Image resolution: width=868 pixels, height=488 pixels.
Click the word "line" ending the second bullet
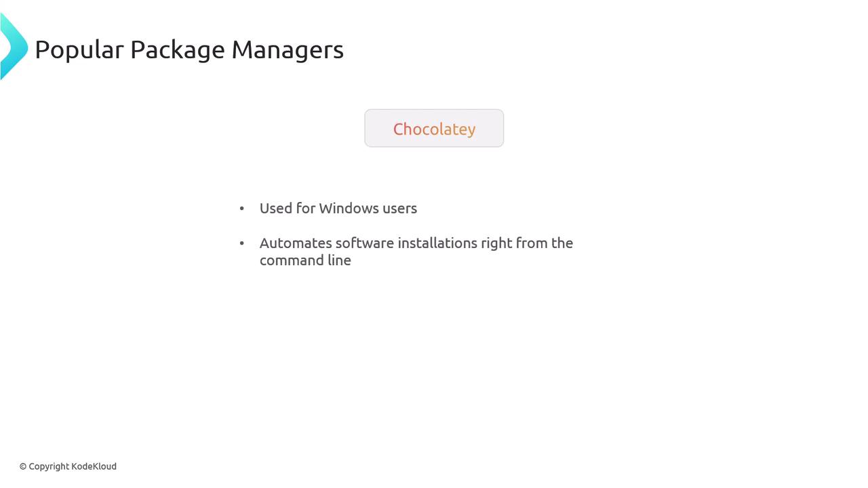coord(339,260)
